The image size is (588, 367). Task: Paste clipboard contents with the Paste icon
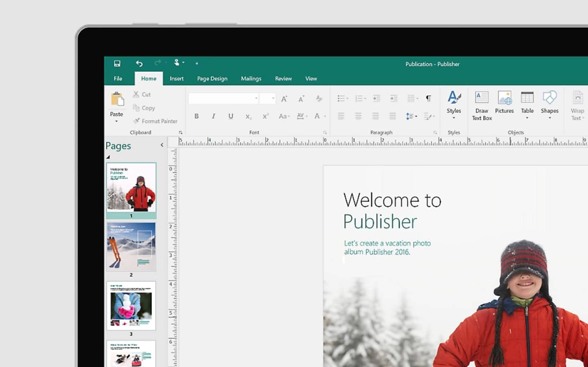pyautogui.click(x=117, y=99)
